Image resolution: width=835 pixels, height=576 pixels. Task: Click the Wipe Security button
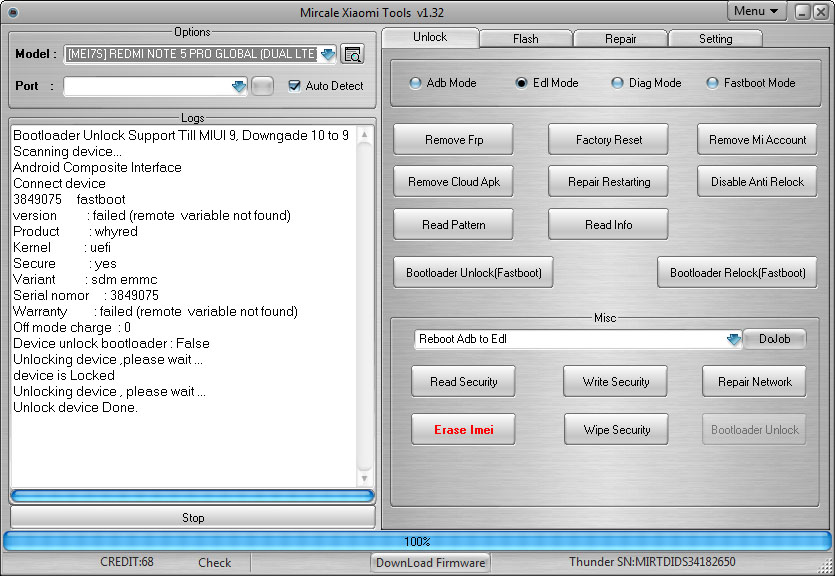(616, 429)
